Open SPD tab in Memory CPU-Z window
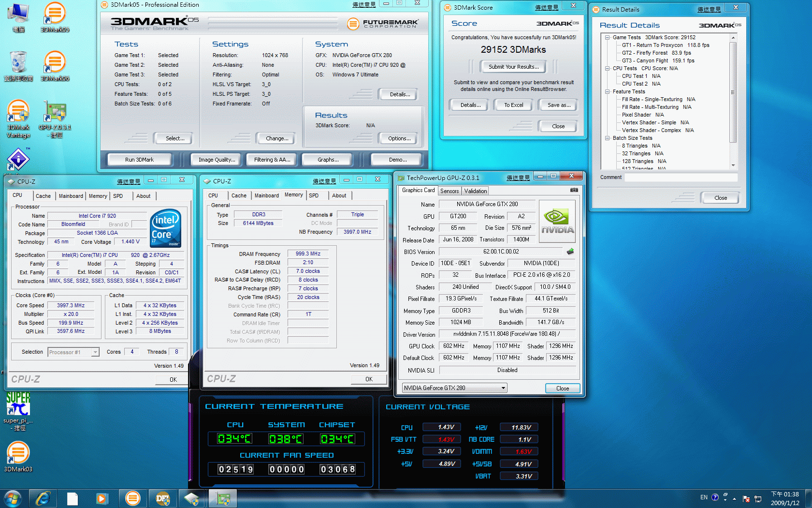 click(314, 195)
